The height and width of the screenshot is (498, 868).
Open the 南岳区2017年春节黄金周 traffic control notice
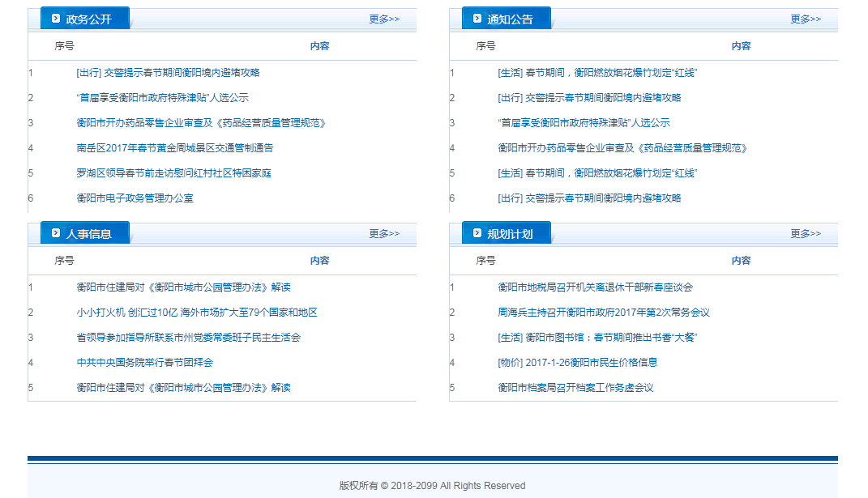pos(175,148)
